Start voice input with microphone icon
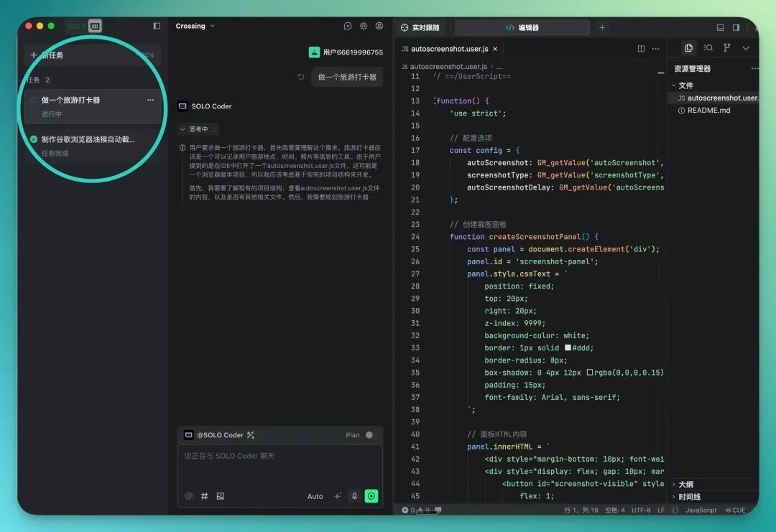The width and height of the screenshot is (776, 532). pos(354,496)
